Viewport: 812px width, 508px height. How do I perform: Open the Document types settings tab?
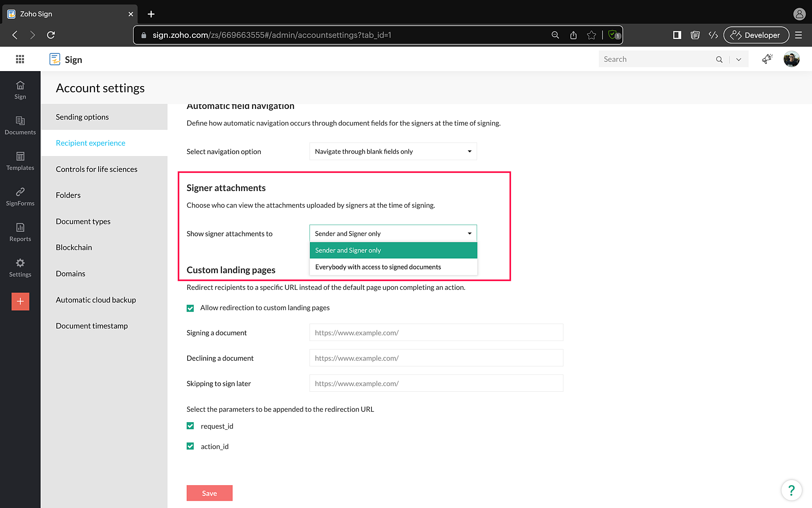pyautogui.click(x=83, y=221)
